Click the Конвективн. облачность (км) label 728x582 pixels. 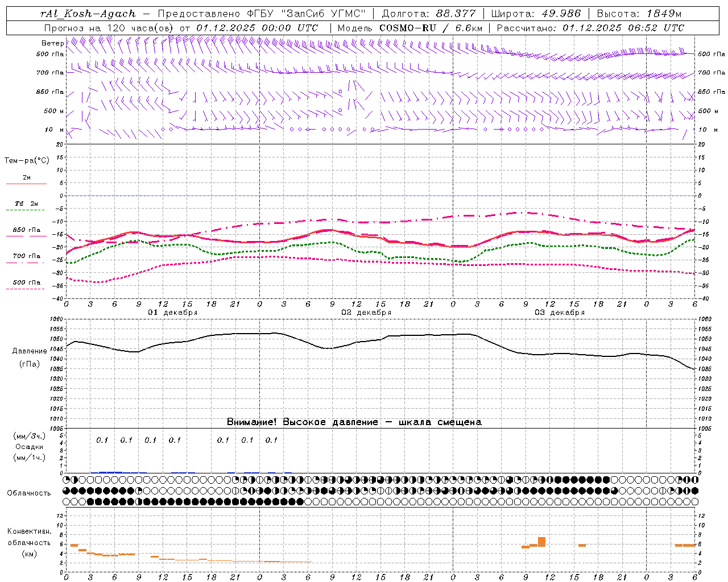click(x=30, y=543)
